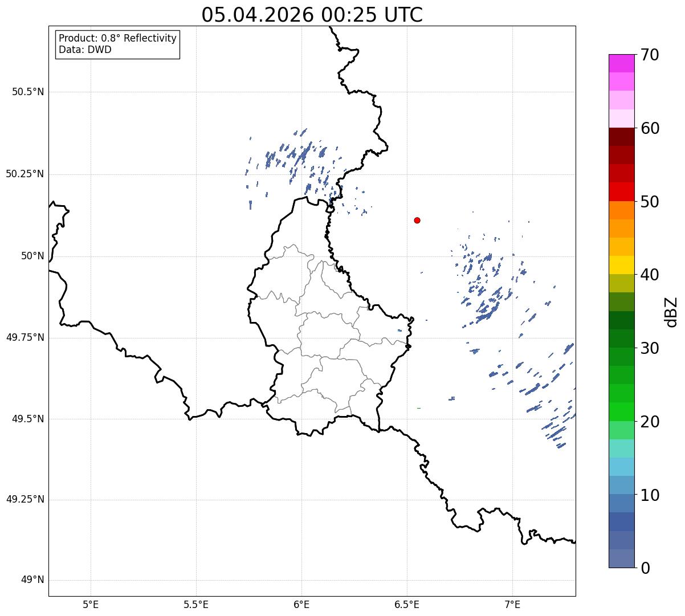This screenshot has height=616, width=685.
Task: Click the 50.5°N latitude tick label
Action: (28, 92)
